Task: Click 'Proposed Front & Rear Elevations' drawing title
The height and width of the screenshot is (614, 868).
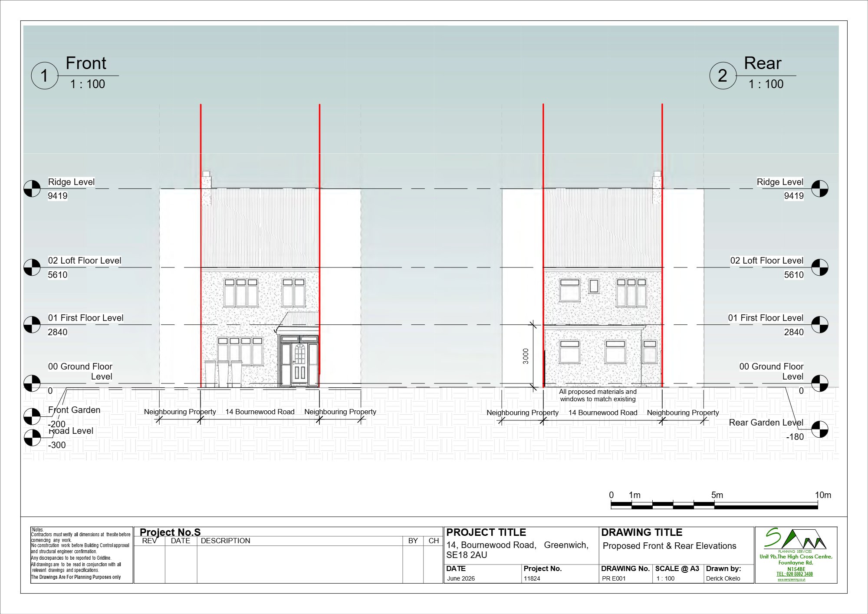Action: [x=670, y=546]
